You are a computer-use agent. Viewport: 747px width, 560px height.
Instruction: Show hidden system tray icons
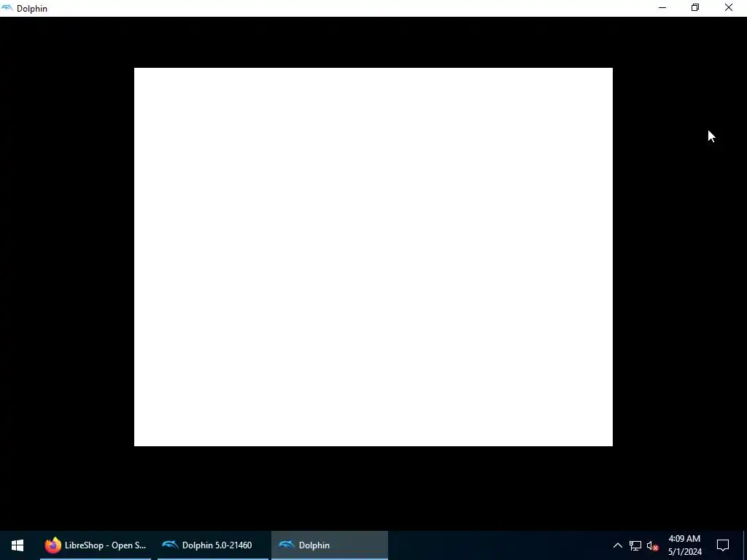pyautogui.click(x=617, y=545)
